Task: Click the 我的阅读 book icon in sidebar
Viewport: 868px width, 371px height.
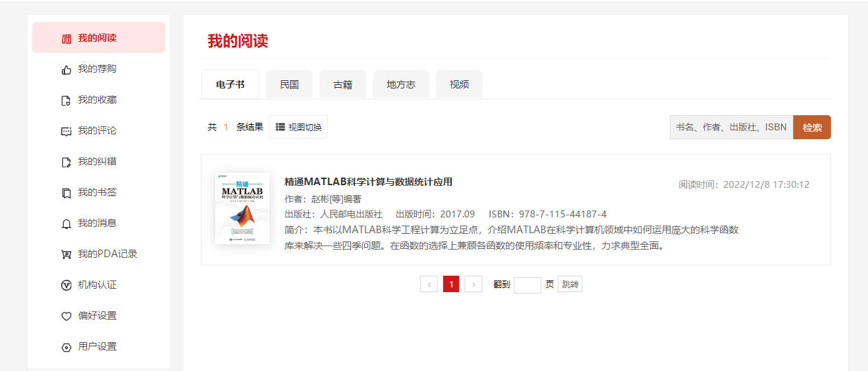Action: pos(67,38)
